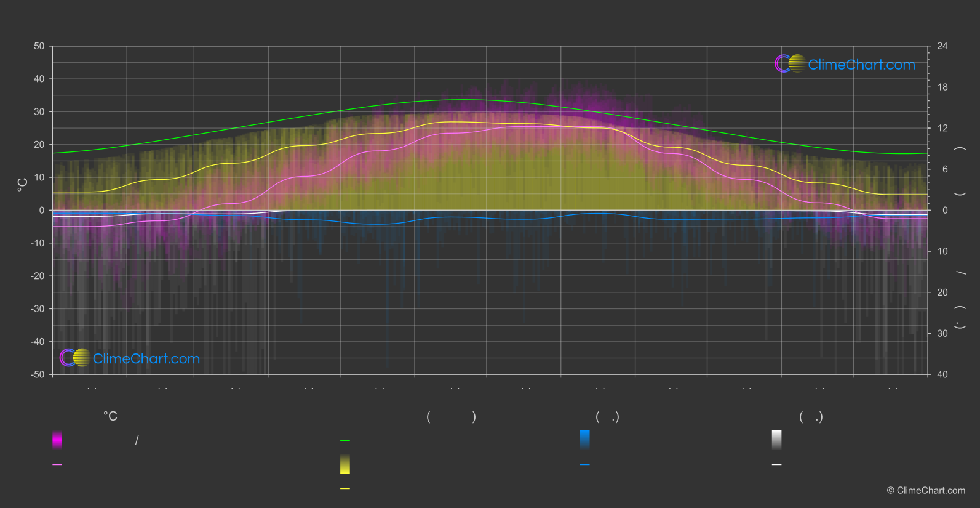Select the green line legend marker

pos(345,441)
